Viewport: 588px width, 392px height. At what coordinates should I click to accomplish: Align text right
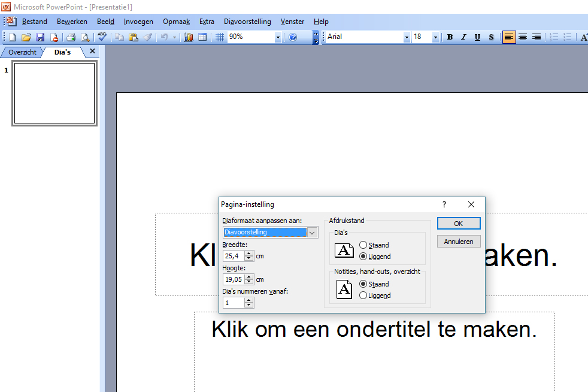click(537, 37)
